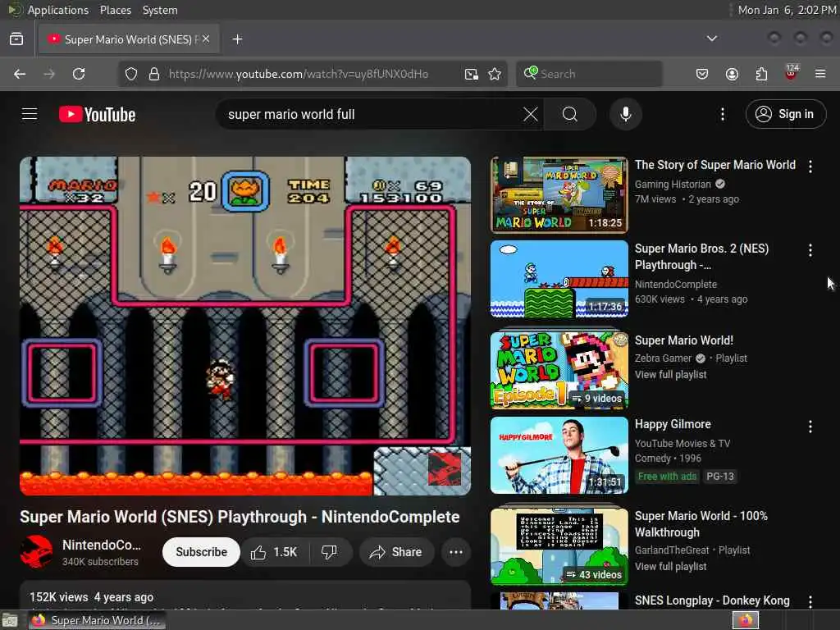The height and width of the screenshot is (630, 840).
Task: Open Happy Gilmore movie thumbnail
Action: pyautogui.click(x=559, y=454)
